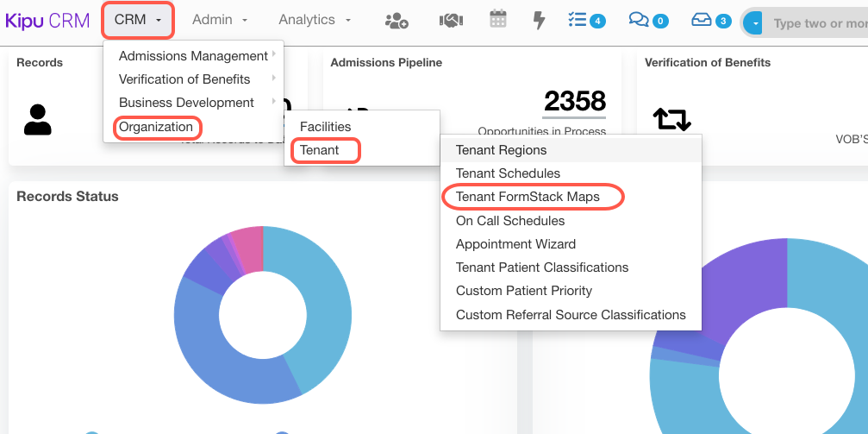Click the 2358 opportunities count link
Viewport: 868px width, 434px height.
tap(574, 102)
